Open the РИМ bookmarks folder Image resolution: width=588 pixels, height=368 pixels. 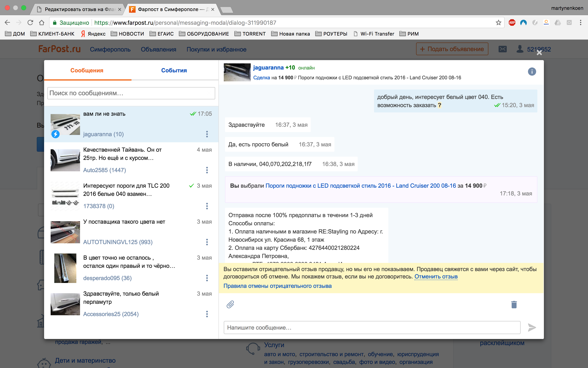click(409, 34)
